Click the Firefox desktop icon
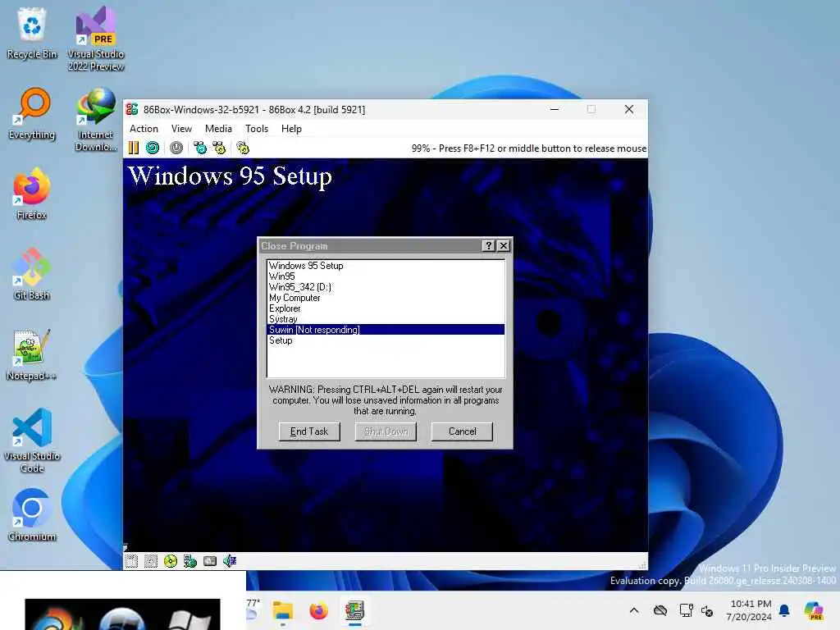 tap(32, 194)
